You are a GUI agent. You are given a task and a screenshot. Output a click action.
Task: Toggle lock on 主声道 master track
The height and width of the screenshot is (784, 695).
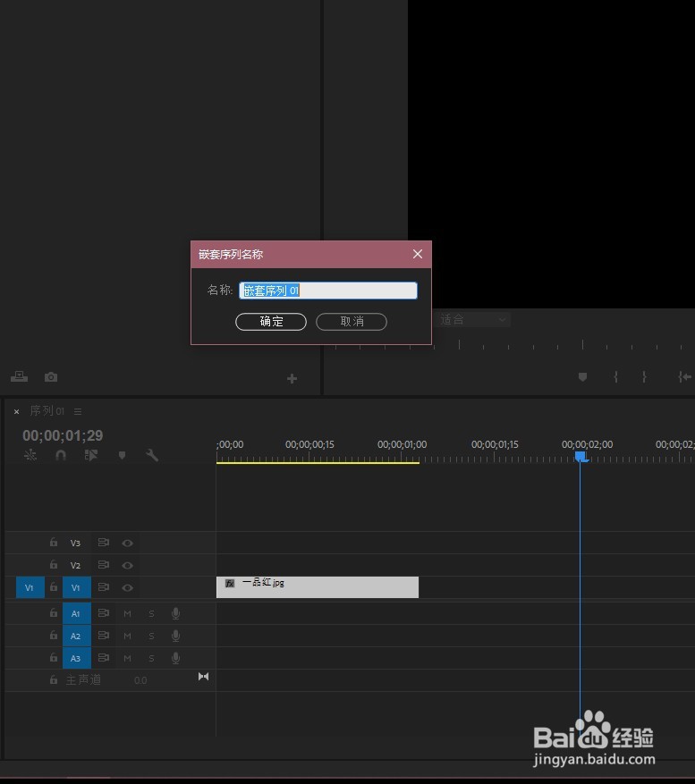point(54,679)
